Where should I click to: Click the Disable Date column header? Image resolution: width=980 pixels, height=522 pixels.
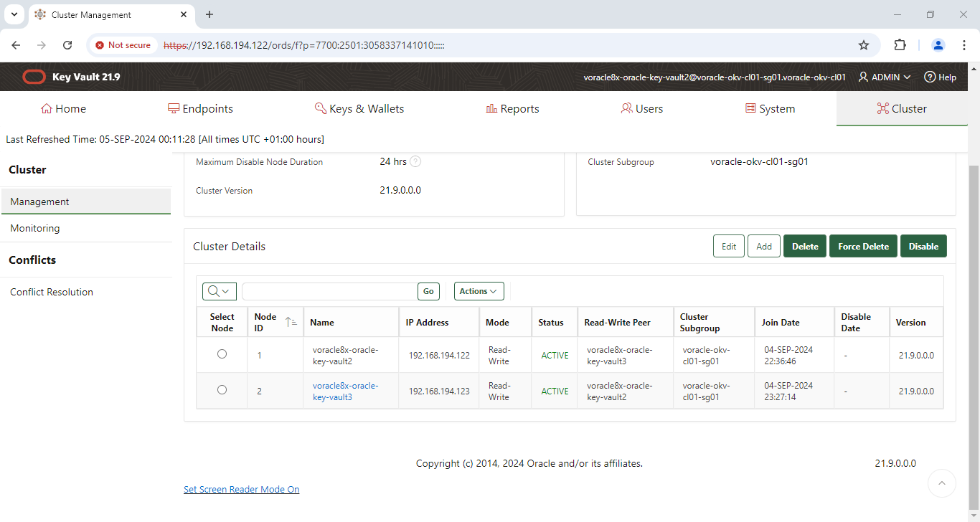[855, 323]
